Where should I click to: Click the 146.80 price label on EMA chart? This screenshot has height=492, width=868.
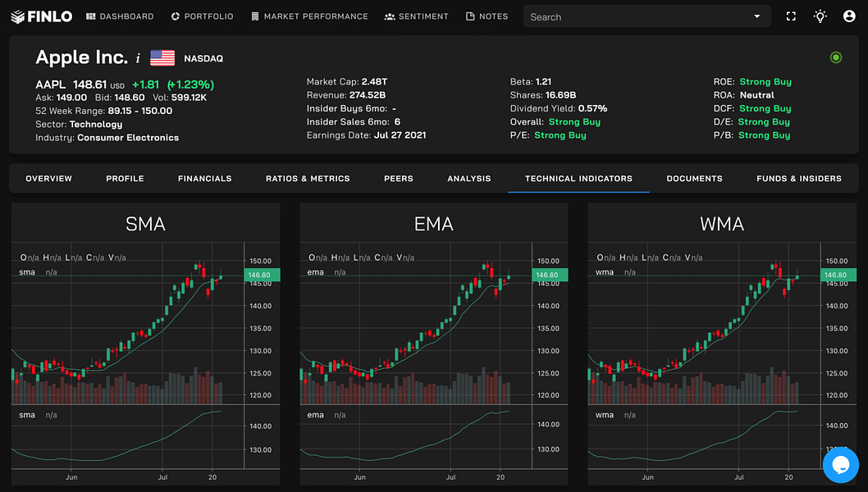tap(550, 275)
